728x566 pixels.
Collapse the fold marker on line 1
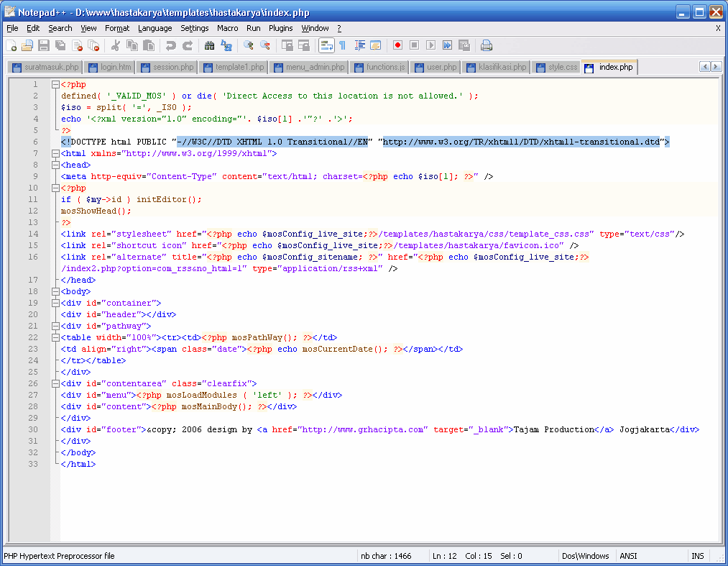coord(55,85)
